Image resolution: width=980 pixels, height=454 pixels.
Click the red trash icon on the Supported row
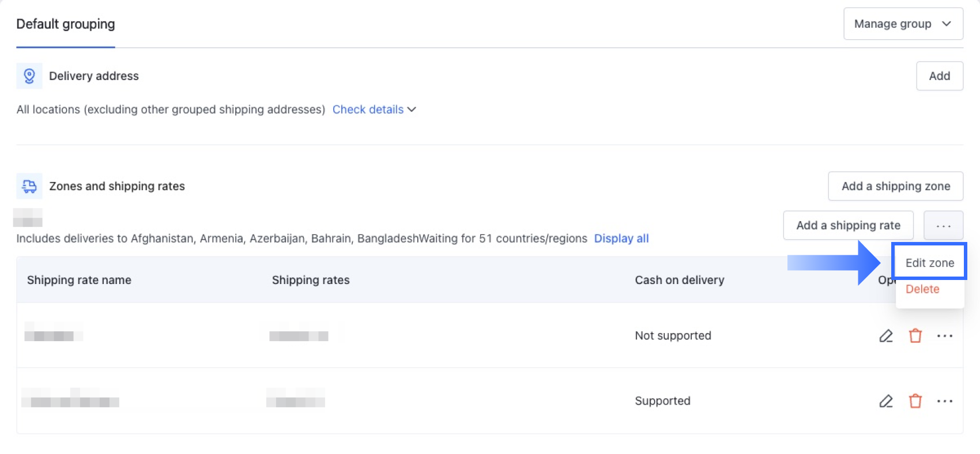[916, 400]
